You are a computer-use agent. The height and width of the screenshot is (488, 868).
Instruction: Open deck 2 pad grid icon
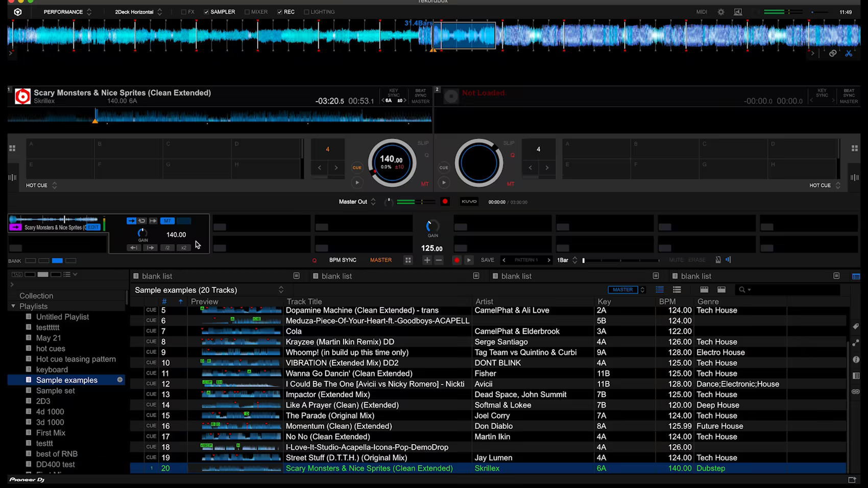(x=855, y=148)
